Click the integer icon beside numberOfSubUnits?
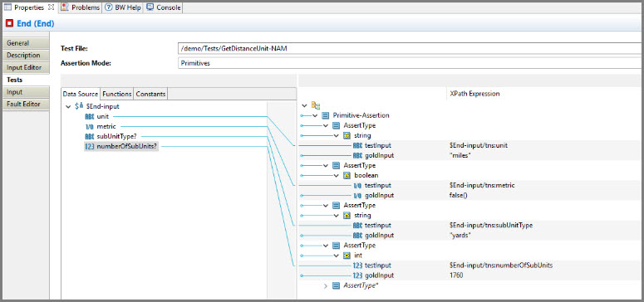The image size is (644, 302). tap(90, 147)
